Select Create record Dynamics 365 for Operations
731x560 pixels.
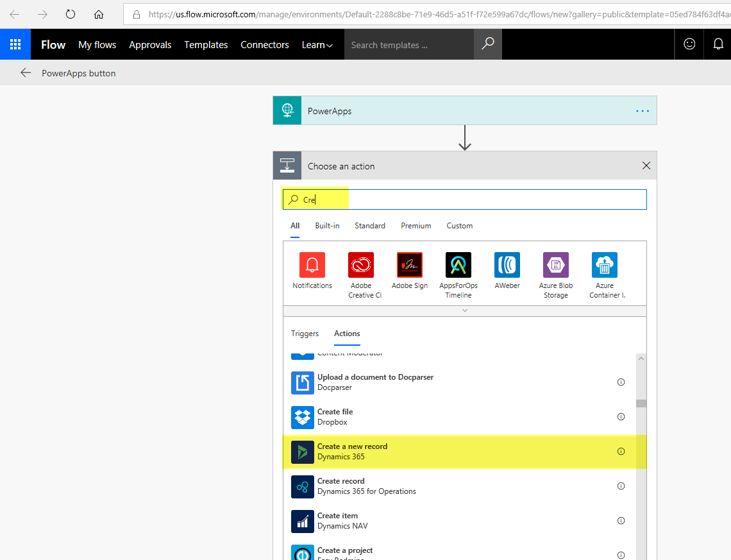click(x=460, y=486)
